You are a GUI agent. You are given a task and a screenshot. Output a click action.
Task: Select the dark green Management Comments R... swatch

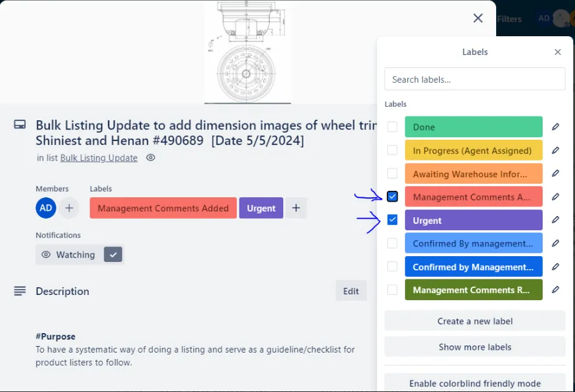473,290
